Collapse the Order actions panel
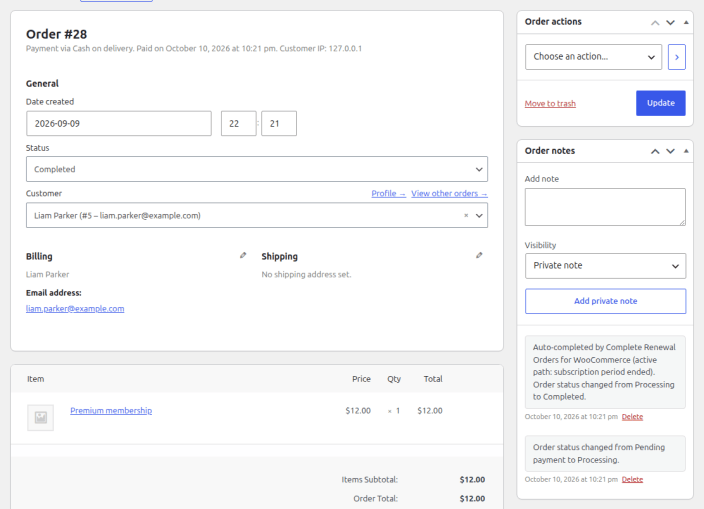 tap(686, 22)
